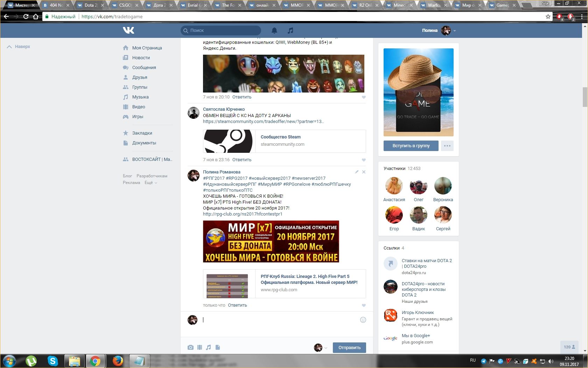Open Друзья in the sidebar
The width and height of the screenshot is (588, 368).
[x=140, y=77]
